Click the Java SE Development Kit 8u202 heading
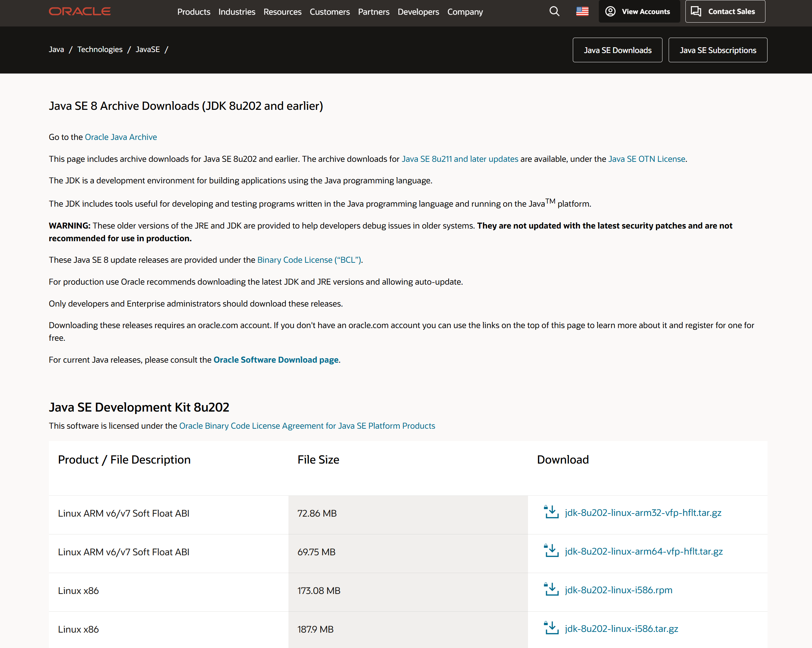The height and width of the screenshot is (648, 812). [139, 407]
